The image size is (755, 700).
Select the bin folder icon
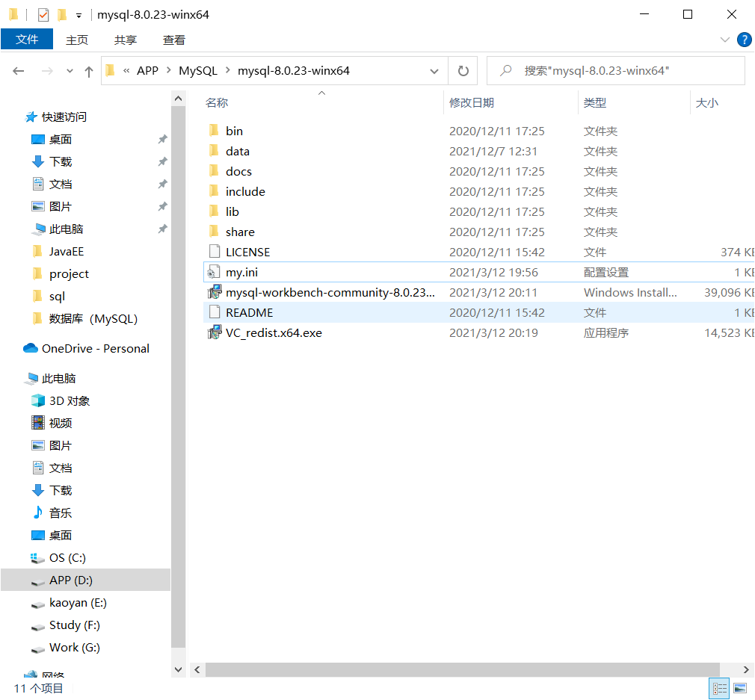point(214,131)
